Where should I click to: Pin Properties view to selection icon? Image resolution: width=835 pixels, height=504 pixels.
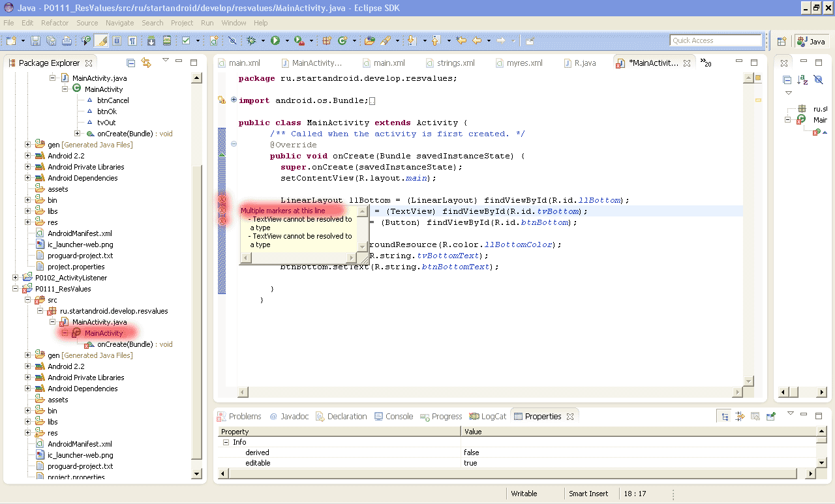tap(770, 416)
